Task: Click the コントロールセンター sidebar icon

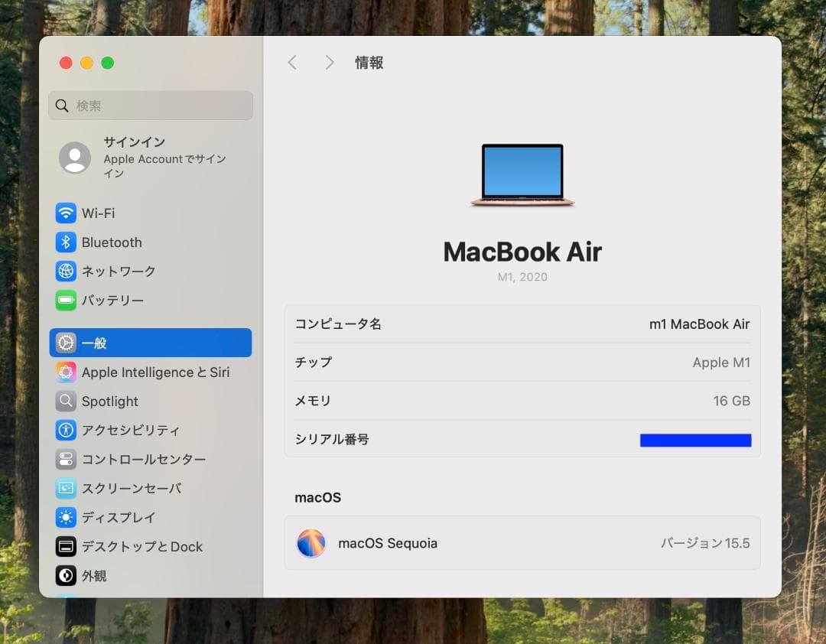Action: 66,459
